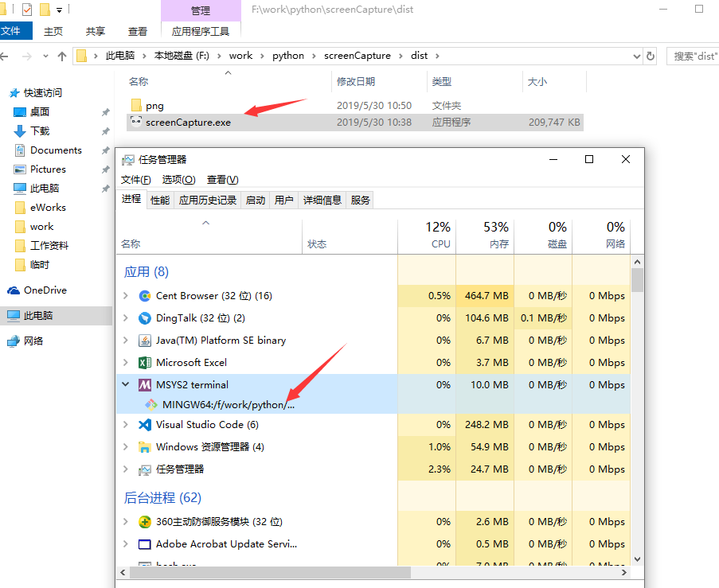Click the DingTalk process icon
Screen dimensions: 719x588
145,318
